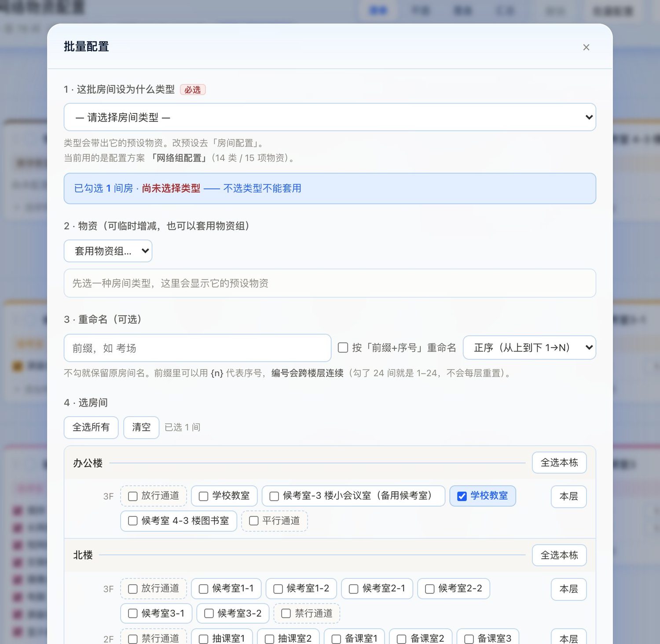The width and height of the screenshot is (660, 644).
Task: Click the 必选 required badge
Action: tap(193, 90)
